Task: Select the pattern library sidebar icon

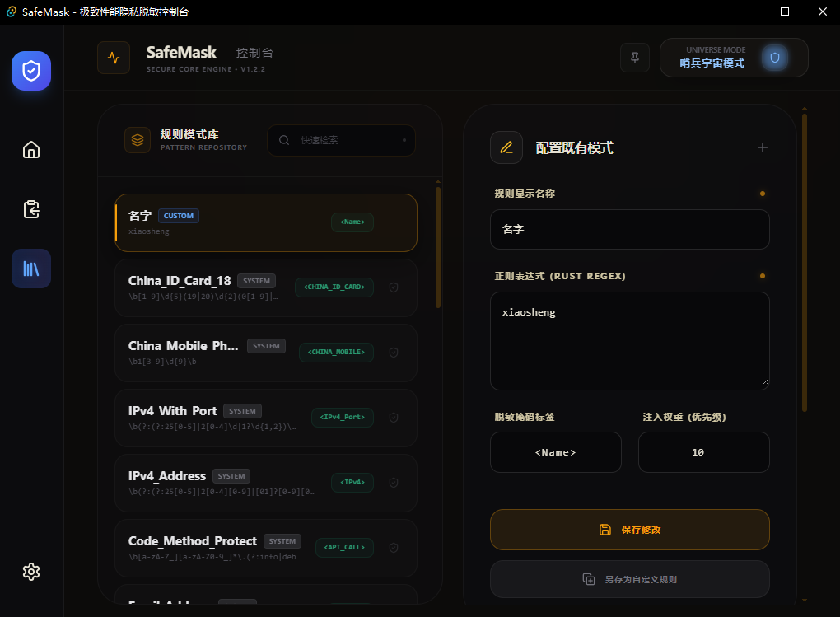Action: [31, 269]
